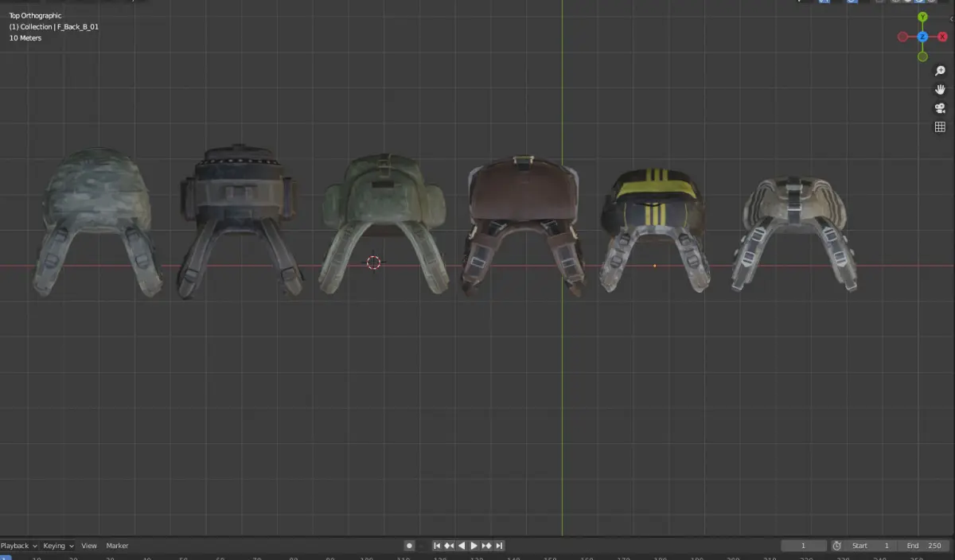Select the olive green backpack model
The height and width of the screenshot is (560, 955).
384,223
